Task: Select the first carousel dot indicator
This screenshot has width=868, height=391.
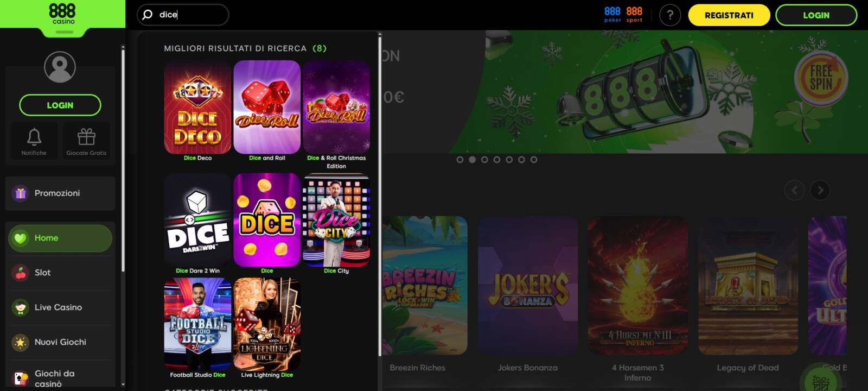Action: pyautogui.click(x=460, y=160)
